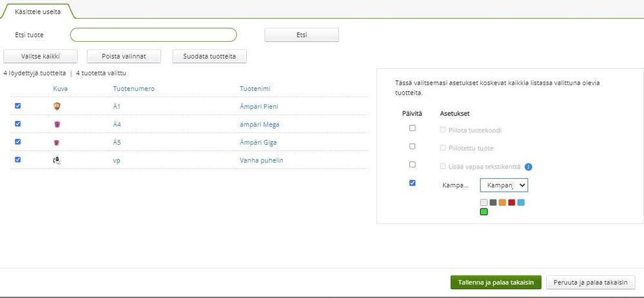Pick the orange color swatch
Viewport: 644px width, 298px height.
502,202
